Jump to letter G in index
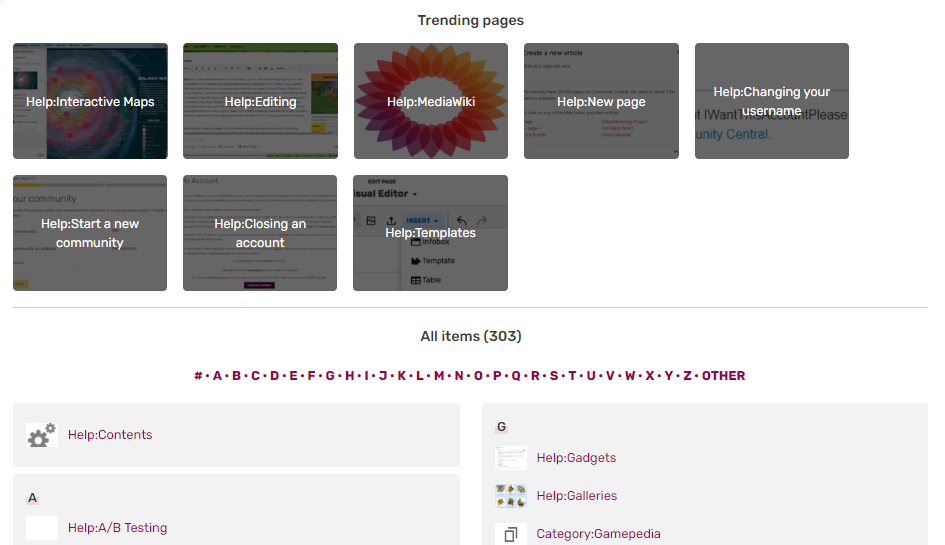 (330, 376)
